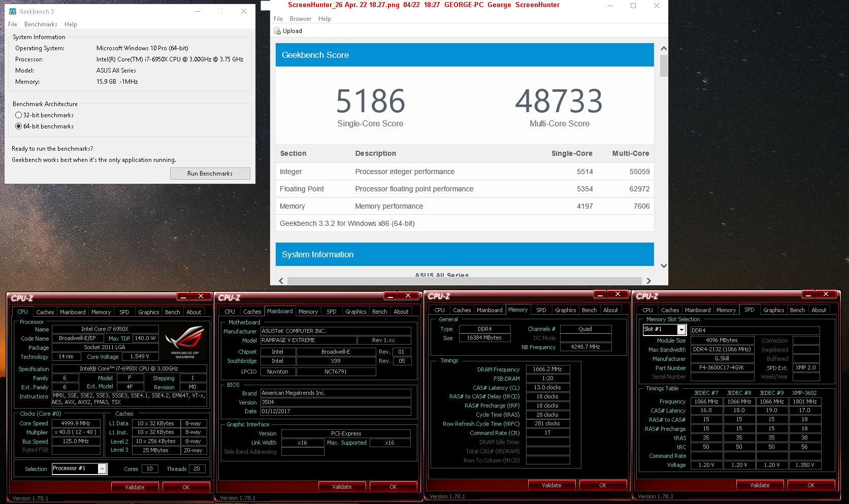Open the Processor #1 selection dropdown
This screenshot has height=504, width=849.
tap(103, 469)
